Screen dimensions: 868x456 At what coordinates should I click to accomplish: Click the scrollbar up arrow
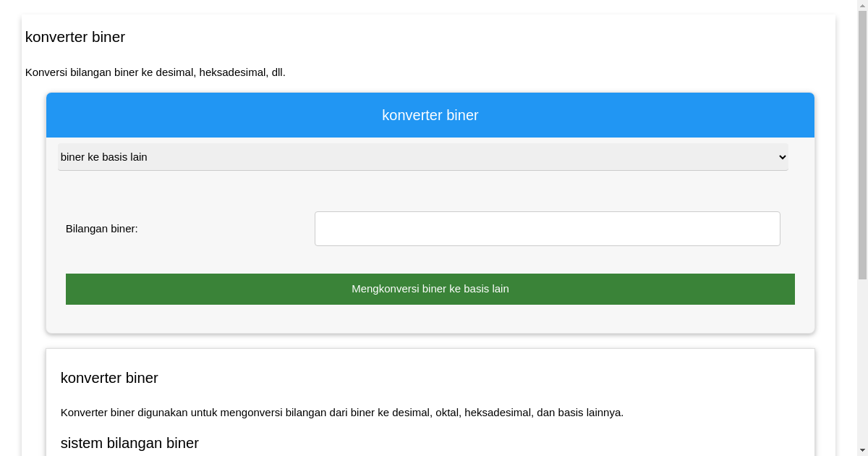coord(861,6)
